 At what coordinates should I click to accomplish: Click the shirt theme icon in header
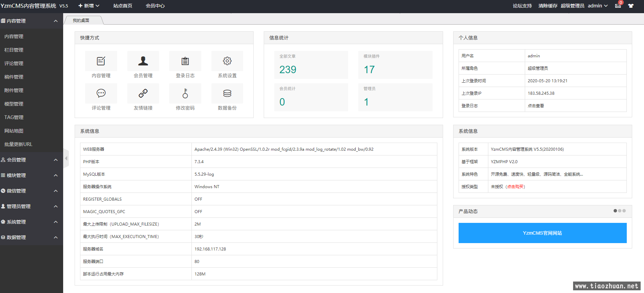[x=631, y=6]
